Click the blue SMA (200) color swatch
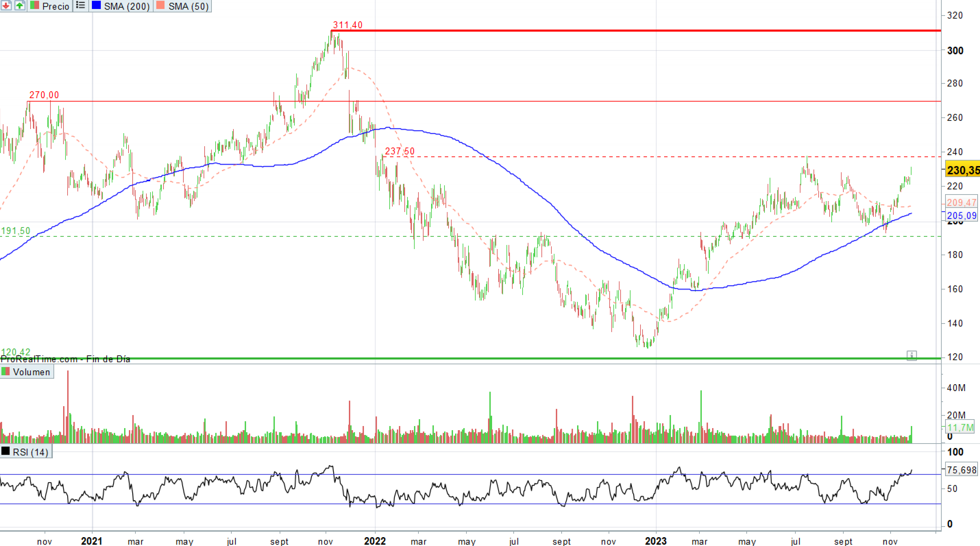The width and height of the screenshot is (980, 546). pyautogui.click(x=97, y=6)
